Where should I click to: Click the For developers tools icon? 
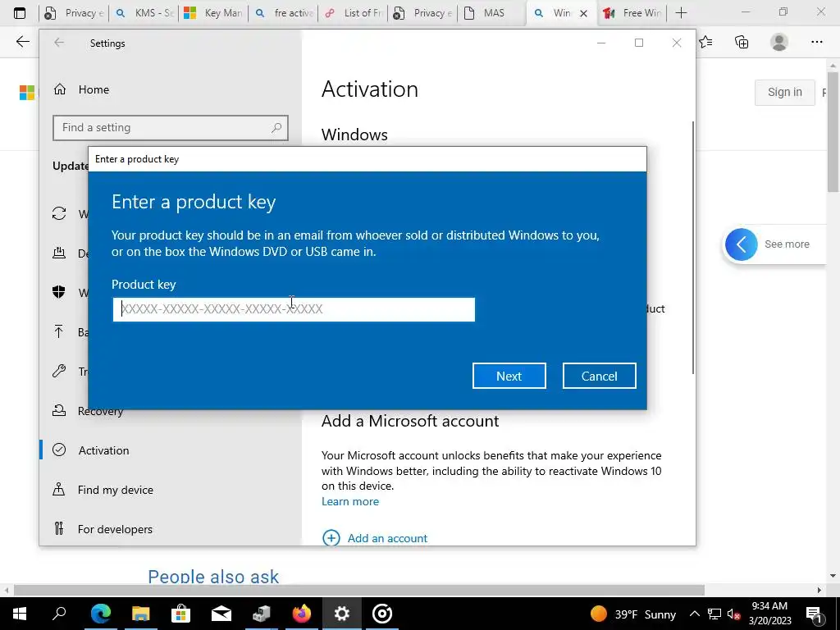coord(59,529)
